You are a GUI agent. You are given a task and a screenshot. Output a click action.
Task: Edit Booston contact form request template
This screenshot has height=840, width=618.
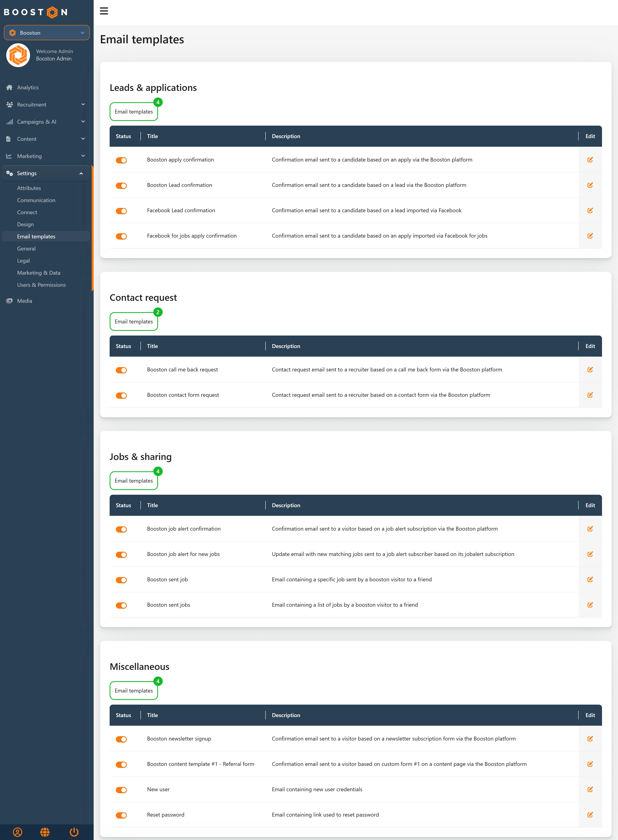[x=590, y=395]
